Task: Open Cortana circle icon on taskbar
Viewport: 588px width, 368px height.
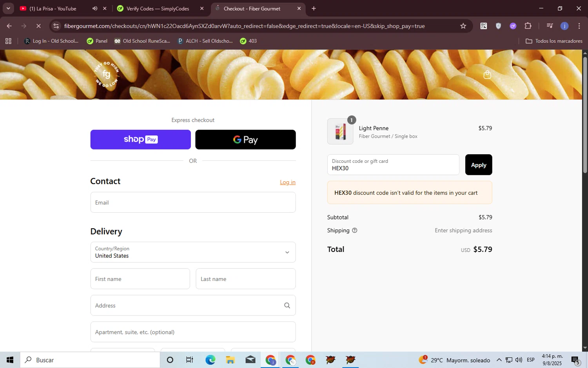Action: coord(170,360)
